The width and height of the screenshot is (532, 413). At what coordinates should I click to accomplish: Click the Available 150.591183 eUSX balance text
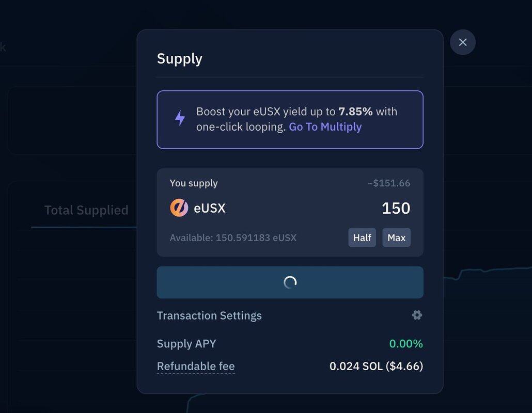click(x=233, y=238)
